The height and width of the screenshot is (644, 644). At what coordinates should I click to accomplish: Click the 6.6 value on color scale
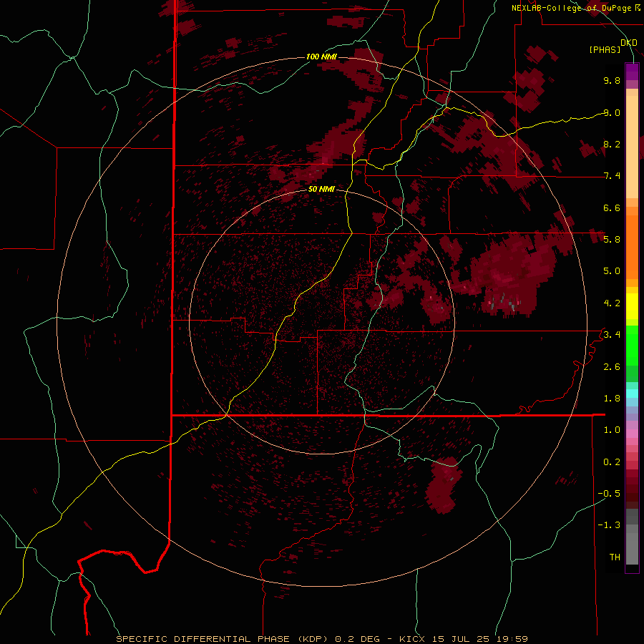[x=612, y=208]
